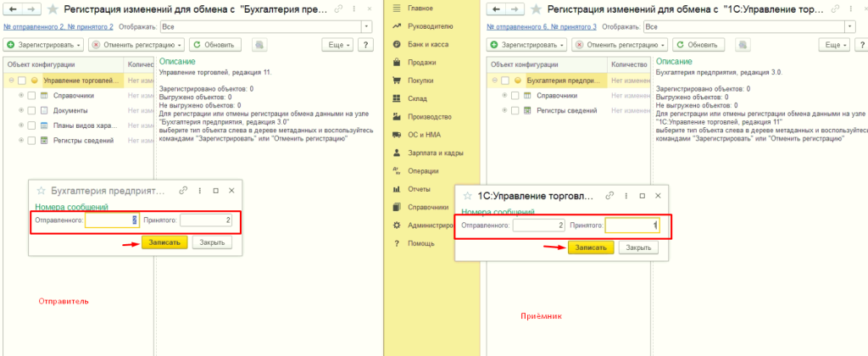The height and width of the screenshot is (356, 868).
Task: Star icon in Бухгалтерия предприятия dialog
Action: coord(41,190)
